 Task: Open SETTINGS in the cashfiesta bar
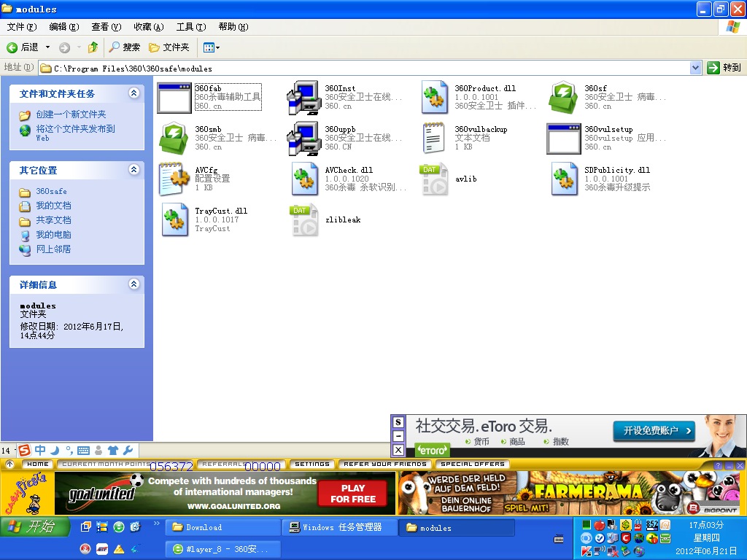pyautogui.click(x=312, y=464)
